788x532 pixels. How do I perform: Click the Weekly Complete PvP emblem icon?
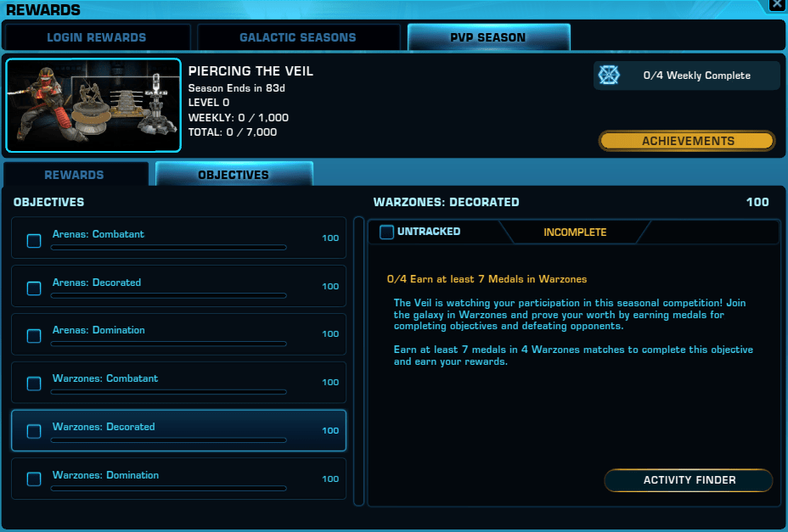609,76
